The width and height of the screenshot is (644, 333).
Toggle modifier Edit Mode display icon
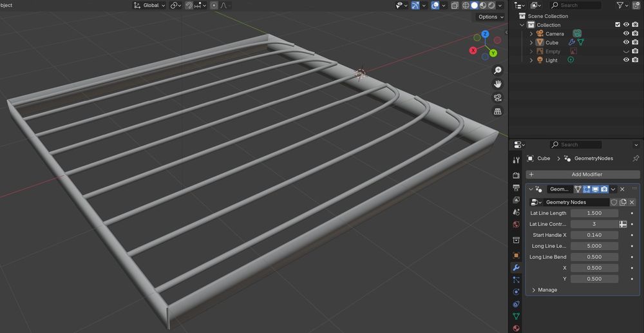pyautogui.click(x=586, y=189)
